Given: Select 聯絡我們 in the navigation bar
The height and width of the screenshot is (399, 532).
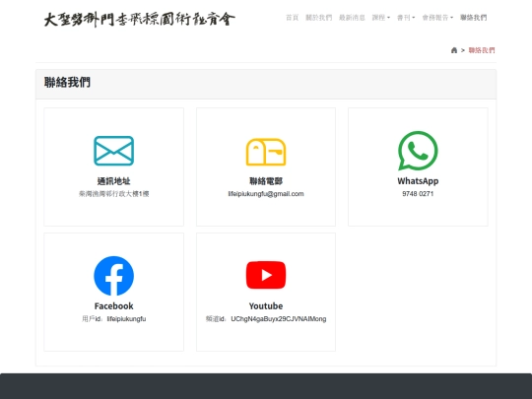Looking at the screenshot, I should tap(473, 18).
